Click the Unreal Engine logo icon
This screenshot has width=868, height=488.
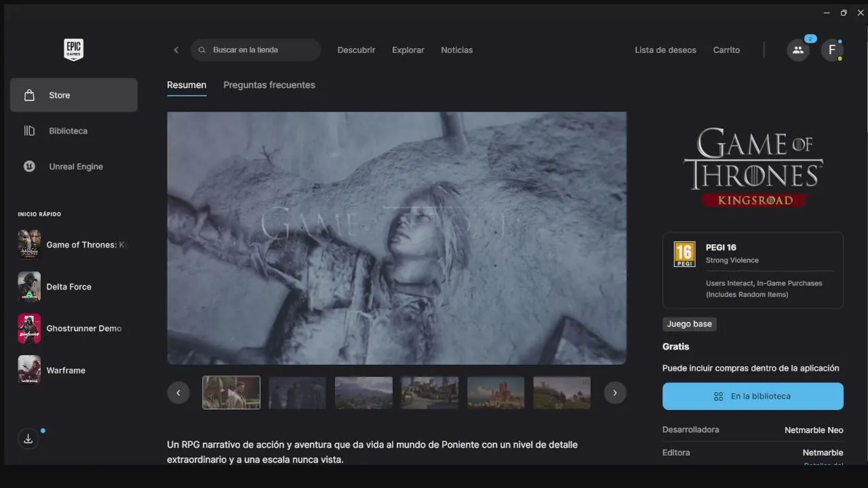[29, 167]
